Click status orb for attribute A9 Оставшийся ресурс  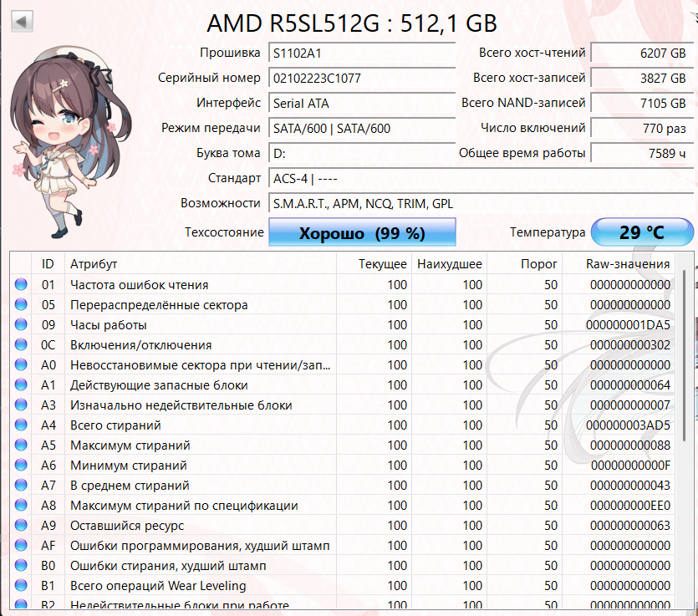[21, 526]
